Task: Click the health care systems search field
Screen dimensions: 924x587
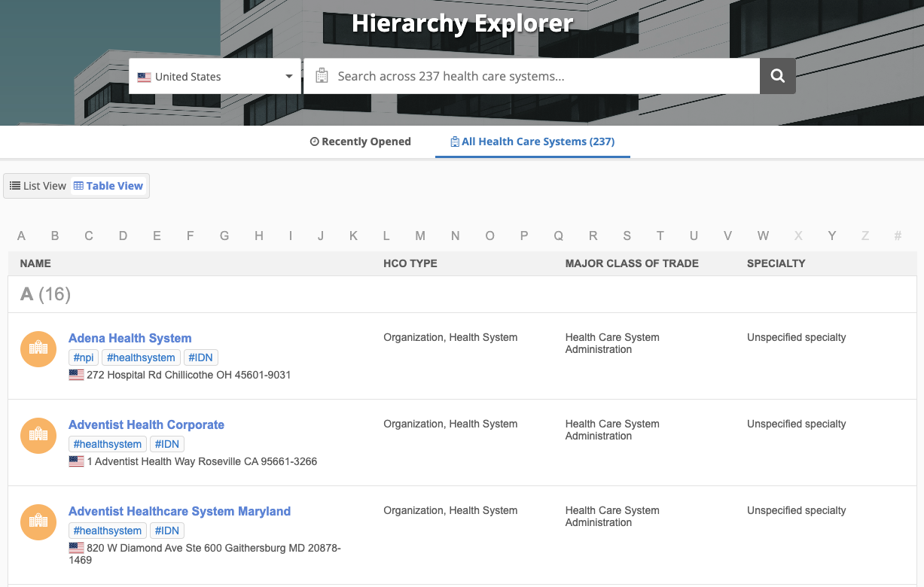Action: 532,76
